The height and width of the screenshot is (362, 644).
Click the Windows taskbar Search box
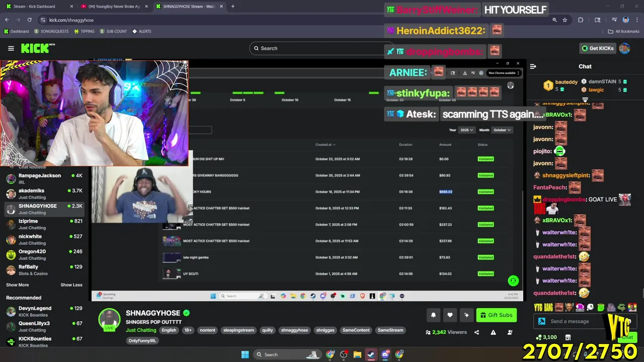point(287,354)
